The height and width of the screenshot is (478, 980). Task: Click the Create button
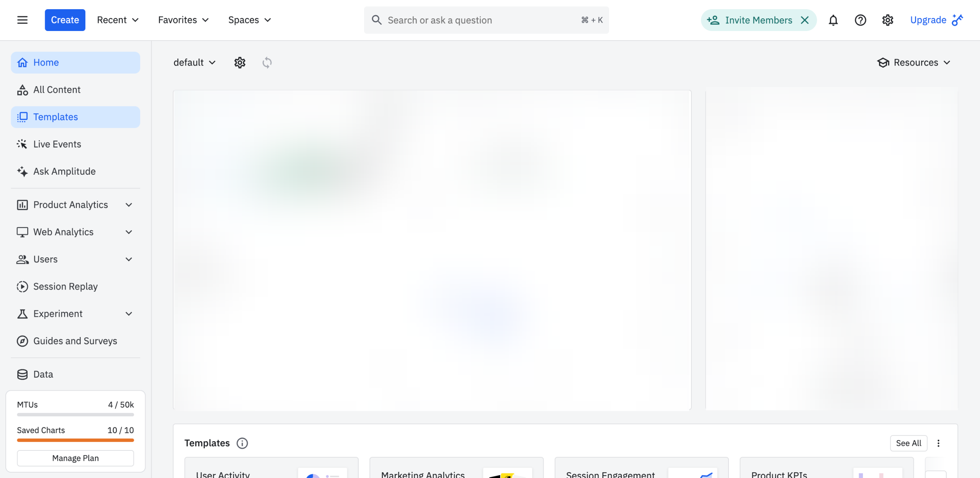click(x=65, y=20)
